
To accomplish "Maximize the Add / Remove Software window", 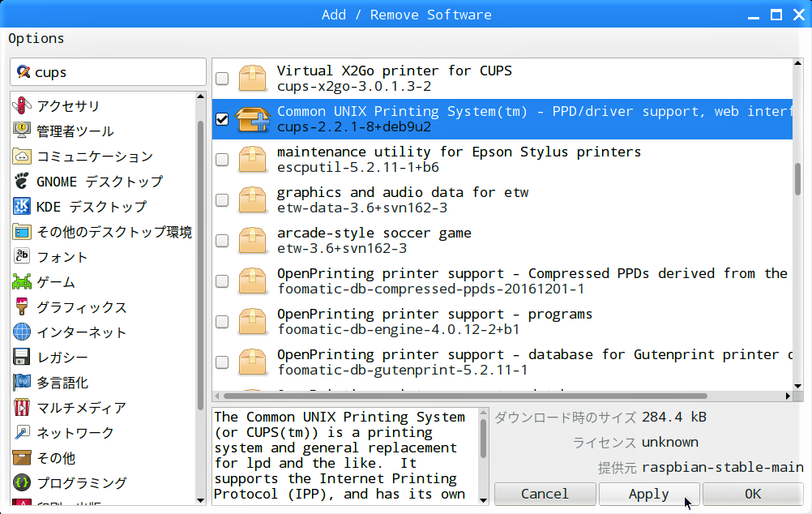I will coord(776,15).
